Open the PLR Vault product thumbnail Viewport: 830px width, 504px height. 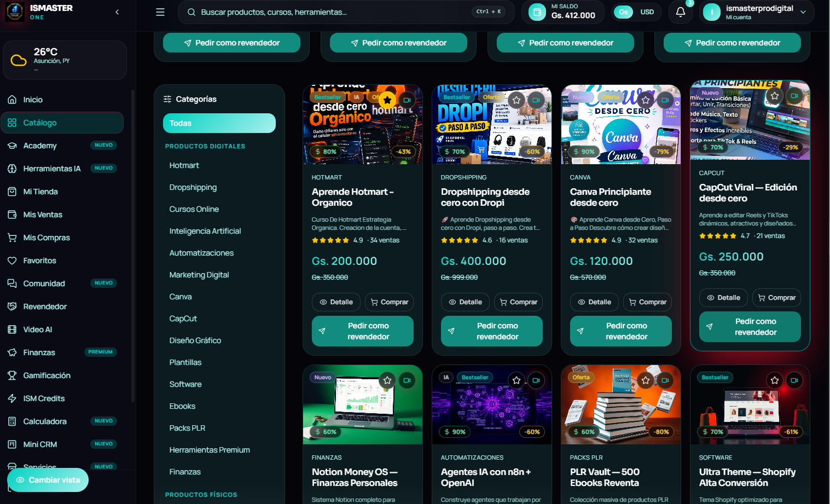point(621,405)
